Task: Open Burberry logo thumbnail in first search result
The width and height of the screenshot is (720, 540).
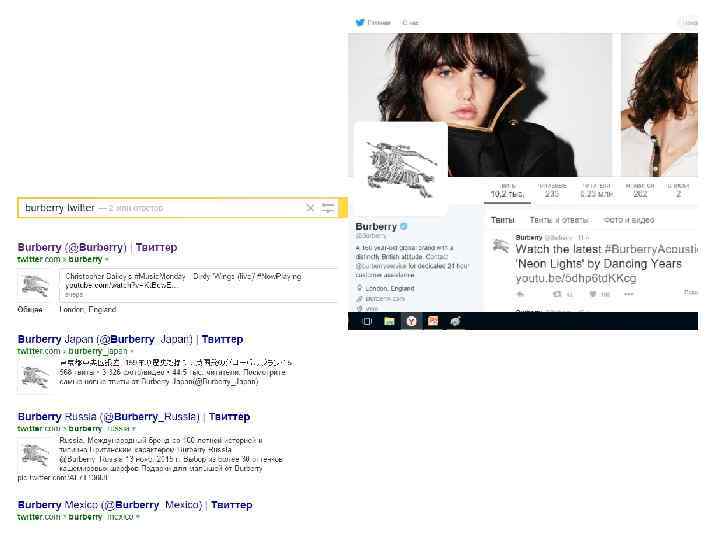Action: coord(35,286)
